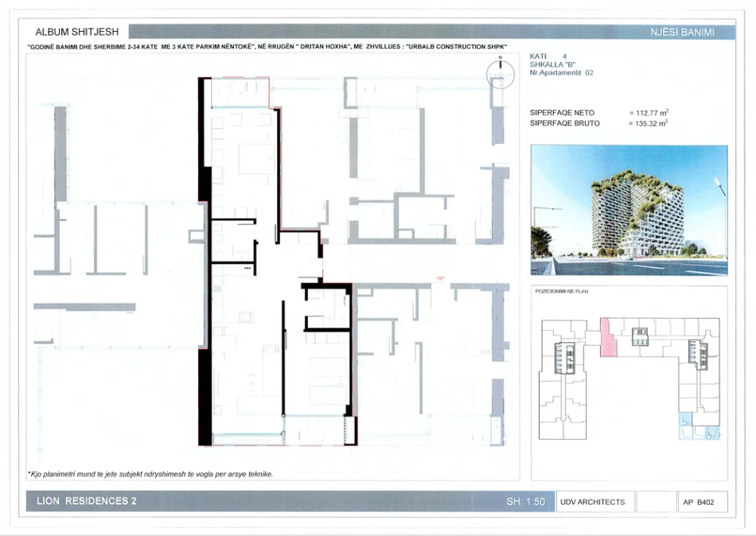The image size is (756, 536).
Task: Click the bathtub fixture symbol in the floor plan
Action: click(317, 293)
